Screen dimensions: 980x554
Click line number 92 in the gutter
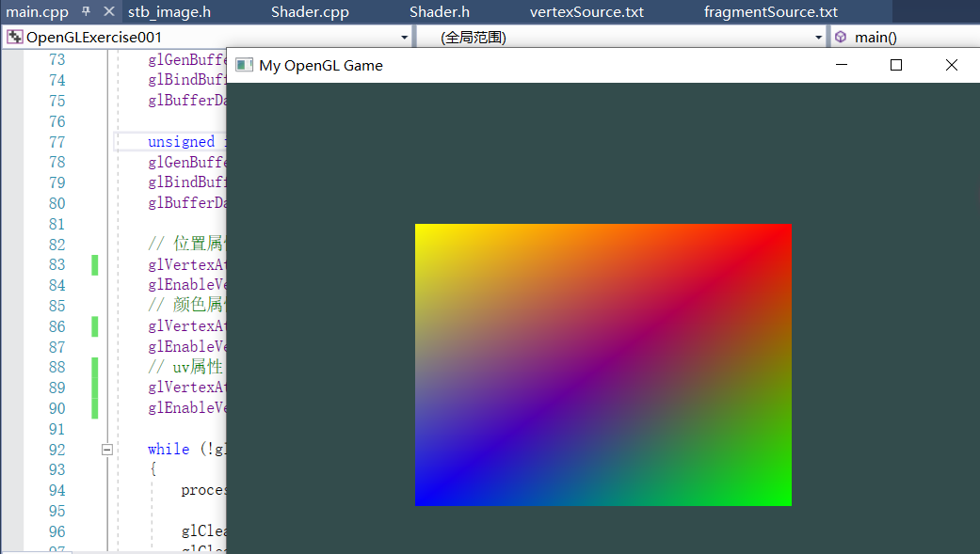[x=56, y=450]
